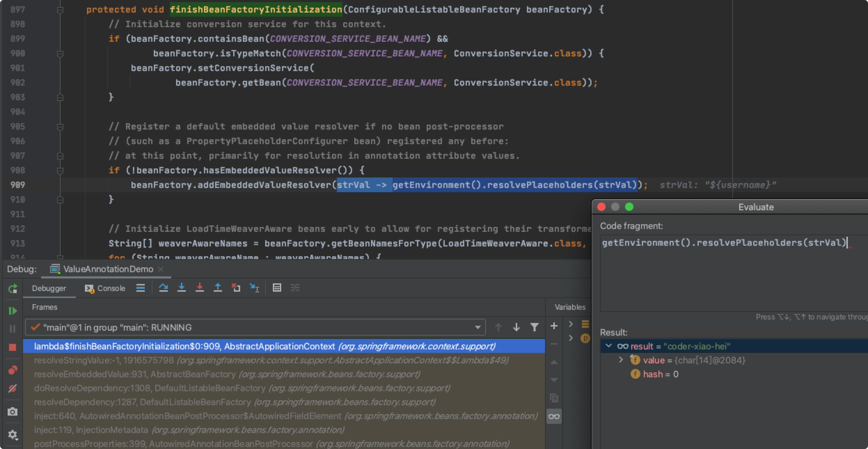This screenshot has width=868, height=449.
Task: Add a new watch with plus icon
Action: pos(554,326)
